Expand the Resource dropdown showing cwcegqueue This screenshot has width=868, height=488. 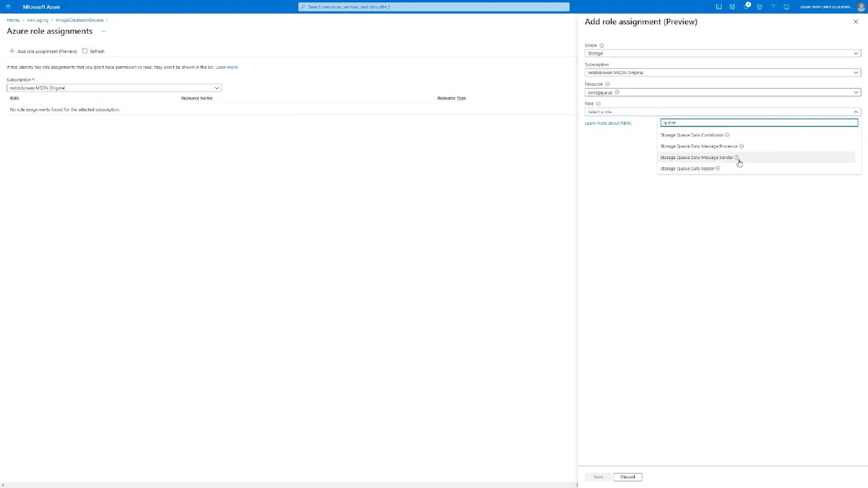click(723, 92)
